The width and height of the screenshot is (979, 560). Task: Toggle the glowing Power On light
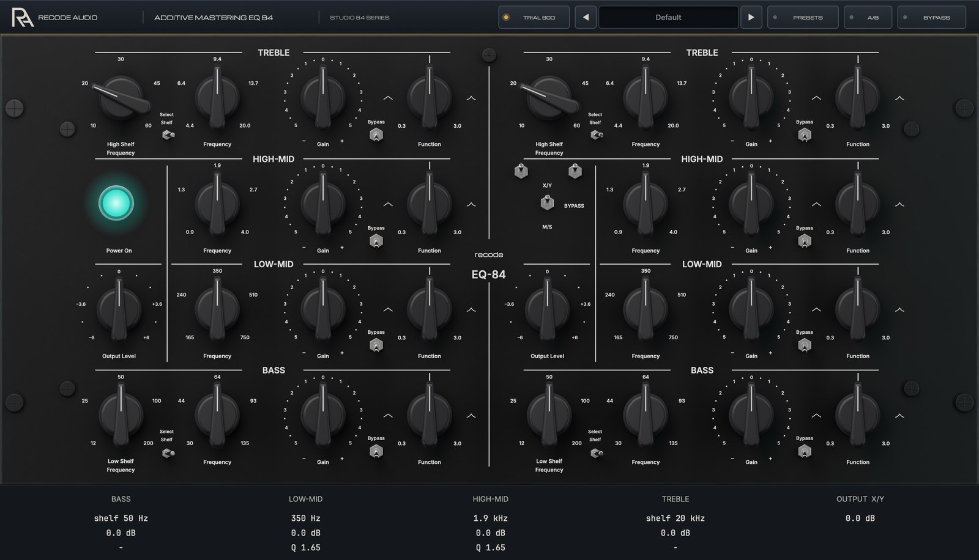pos(116,203)
